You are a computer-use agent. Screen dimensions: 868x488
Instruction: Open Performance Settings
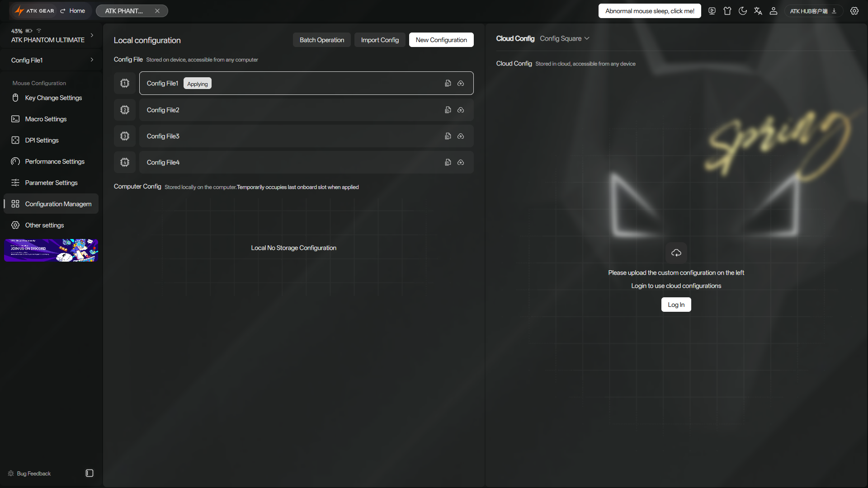(x=51, y=161)
